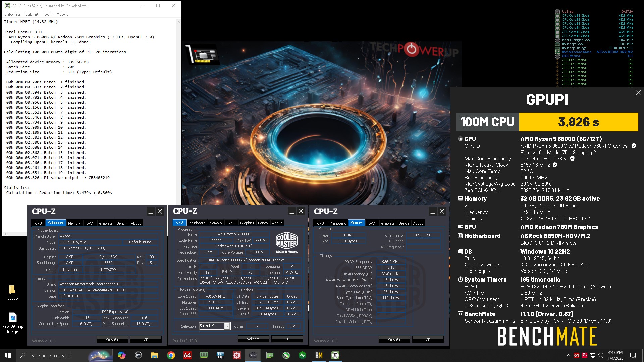Open the UEFI app icon in the taskbar
The height and width of the screenshot is (362, 644).
138,355
